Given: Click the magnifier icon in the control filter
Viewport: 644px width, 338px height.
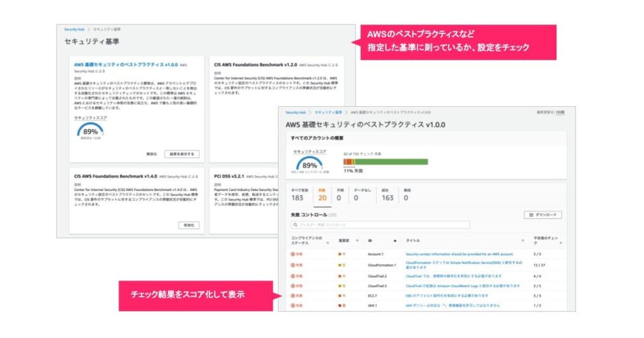Looking at the screenshot, I should (x=296, y=225).
